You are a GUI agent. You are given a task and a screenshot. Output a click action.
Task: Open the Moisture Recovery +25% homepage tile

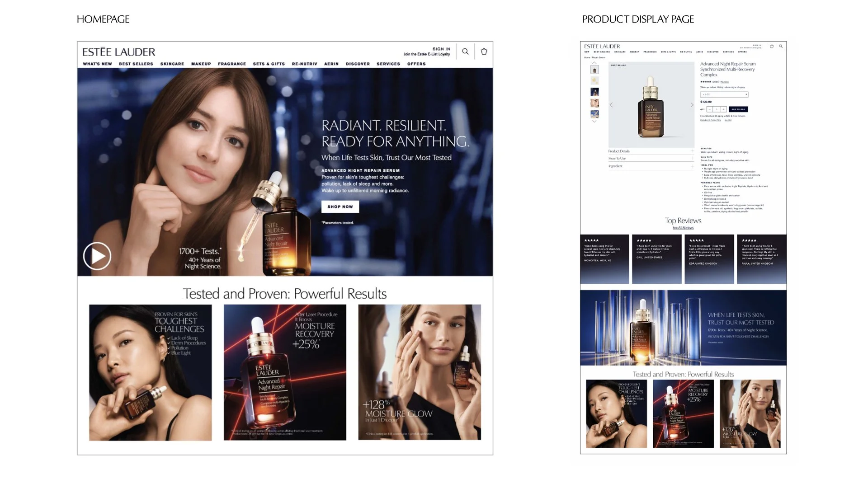pos(285,372)
